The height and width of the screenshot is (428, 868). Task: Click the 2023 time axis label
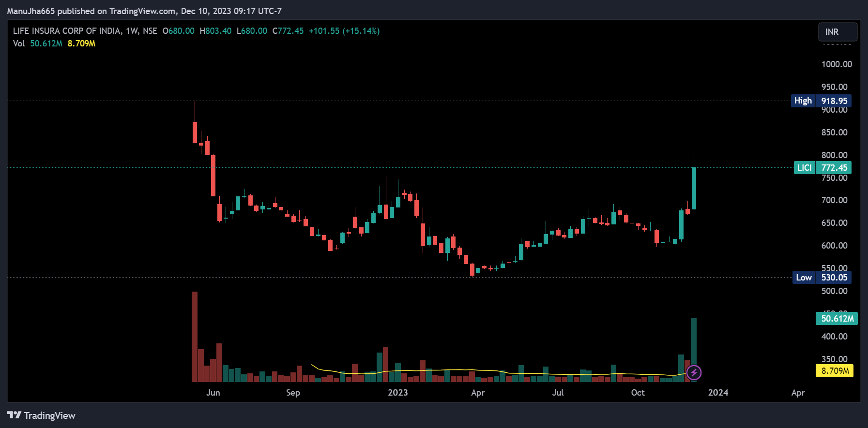(398, 393)
